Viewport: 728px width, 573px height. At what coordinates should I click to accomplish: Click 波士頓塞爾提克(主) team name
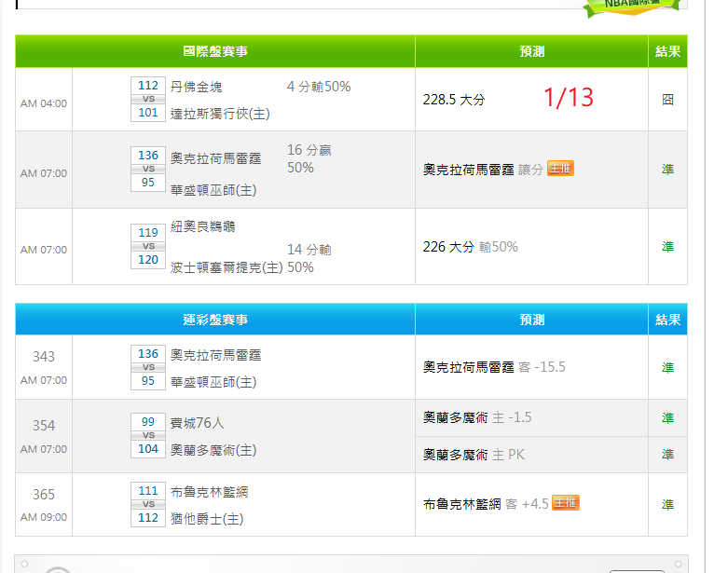point(227,267)
